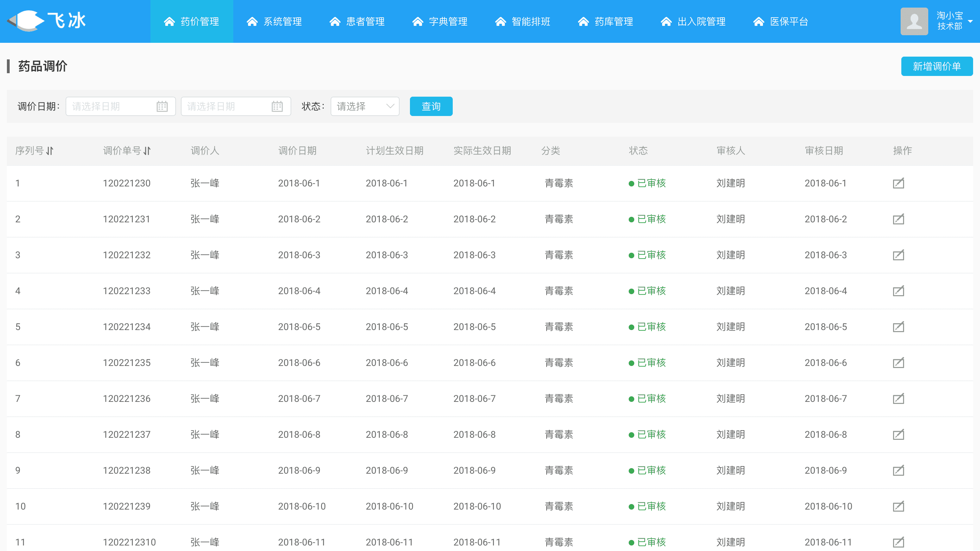This screenshot has width=980, height=551.
Task: Open 出入院管理 menu text
Action: click(702, 21)
